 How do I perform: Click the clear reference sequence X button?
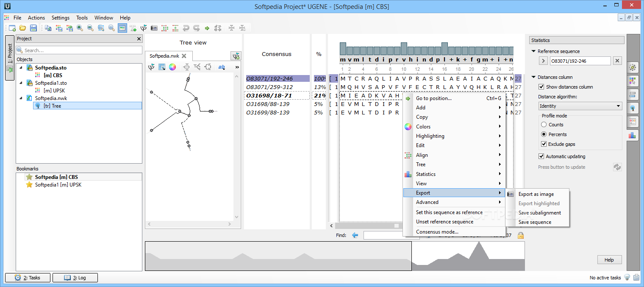617,61
